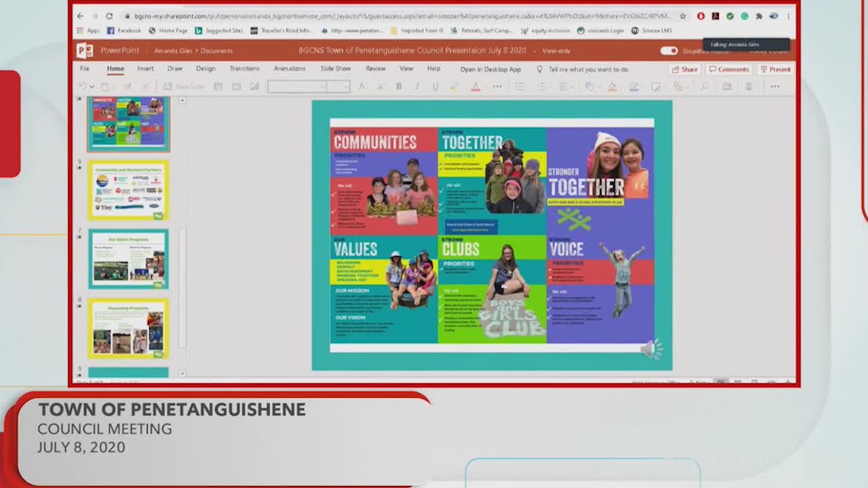Select the strategic plan slide thumbnail at top
This screenshot has height=488, width=868.
coord(128,123)
